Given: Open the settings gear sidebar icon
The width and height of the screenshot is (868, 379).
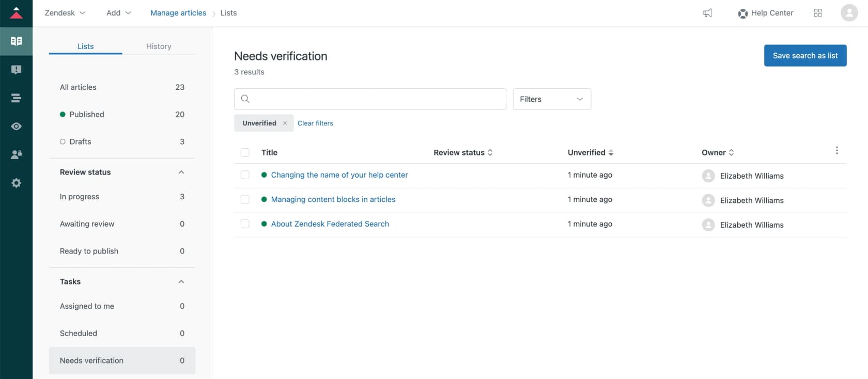Looking at the screenshot, I should point(16,183).
